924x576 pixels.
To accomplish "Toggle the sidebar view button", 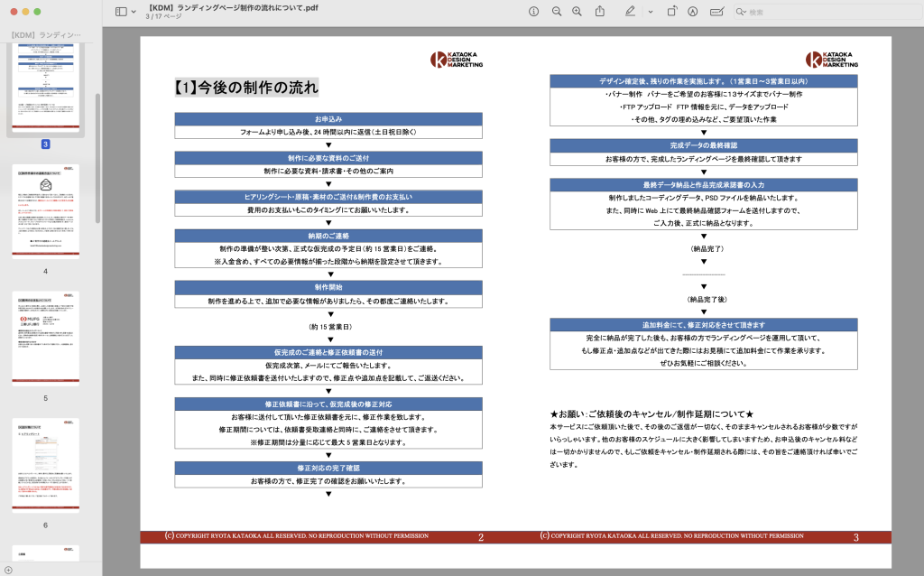I will 121,12.
